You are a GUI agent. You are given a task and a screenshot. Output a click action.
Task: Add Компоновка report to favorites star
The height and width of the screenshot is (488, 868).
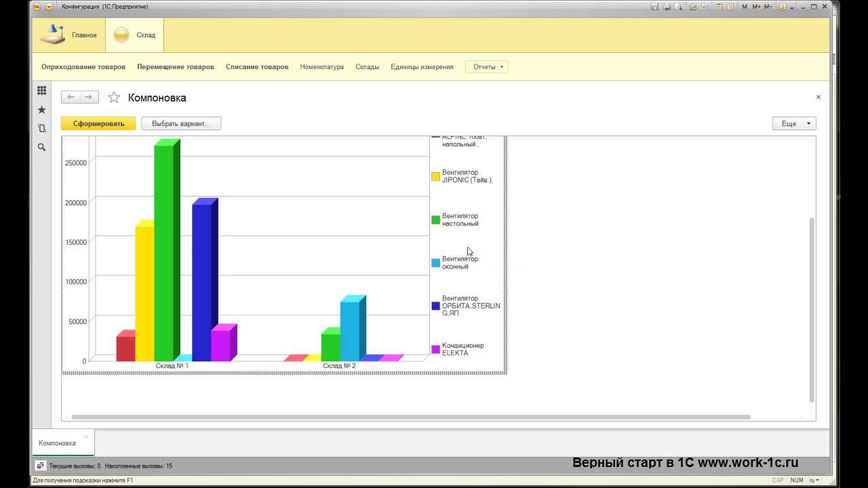point(114,98)
